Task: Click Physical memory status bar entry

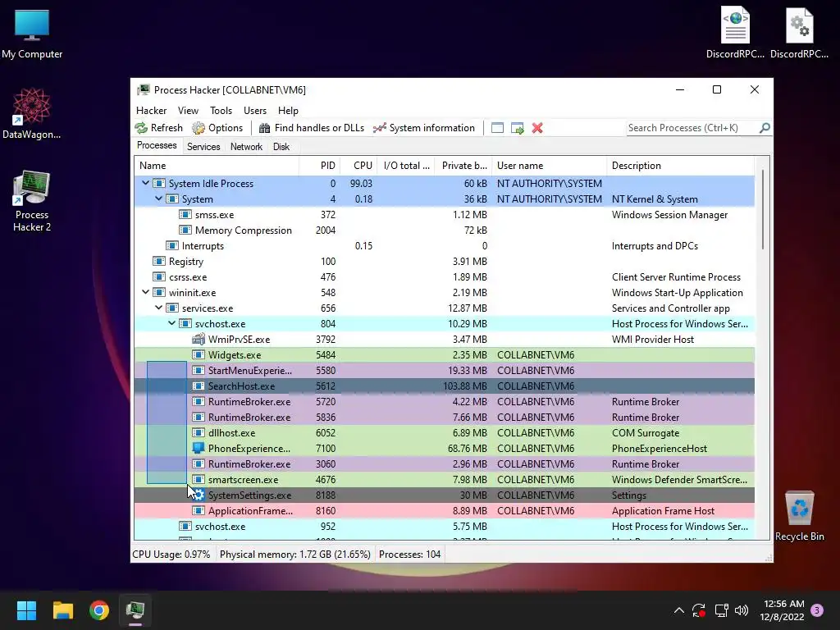Action: pyautogui.click(x=294, y=554)
